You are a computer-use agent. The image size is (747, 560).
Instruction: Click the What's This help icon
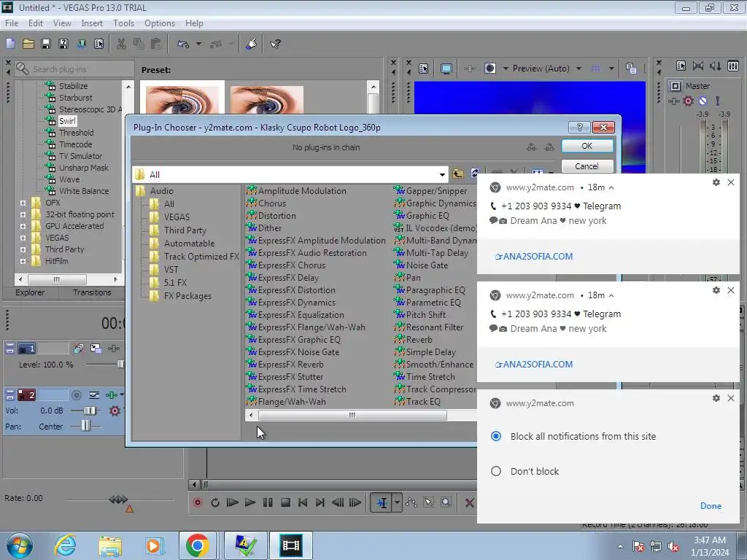275,44
